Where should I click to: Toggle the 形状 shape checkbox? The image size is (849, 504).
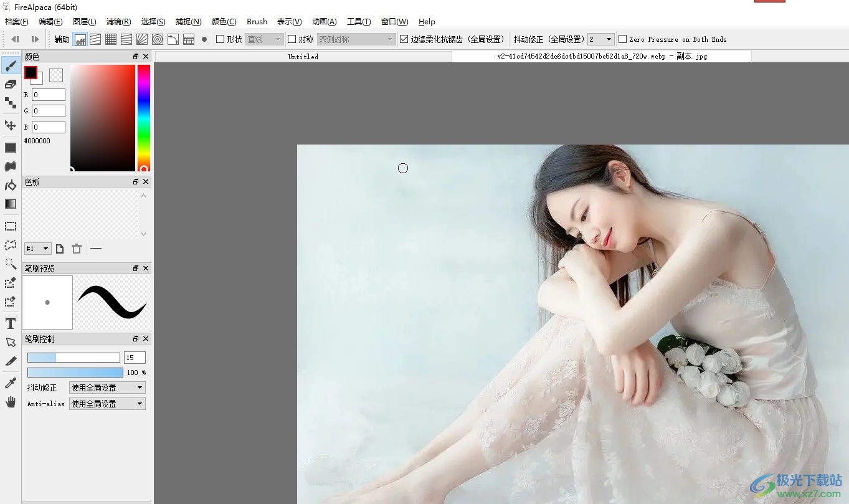click(220, 39)
